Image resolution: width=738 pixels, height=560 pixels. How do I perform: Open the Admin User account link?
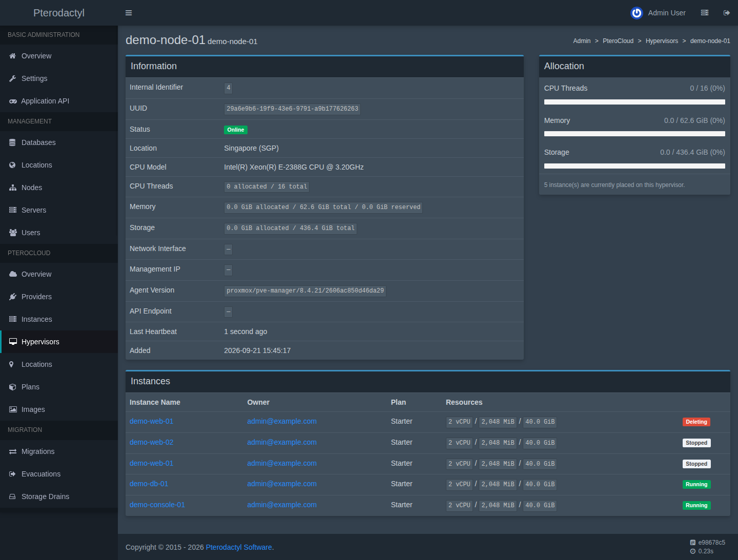[658, 13]
